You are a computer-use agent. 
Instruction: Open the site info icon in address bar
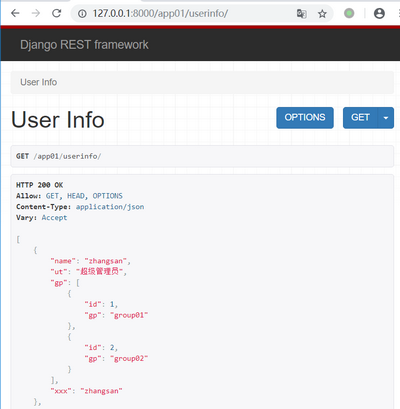(82, 14)
